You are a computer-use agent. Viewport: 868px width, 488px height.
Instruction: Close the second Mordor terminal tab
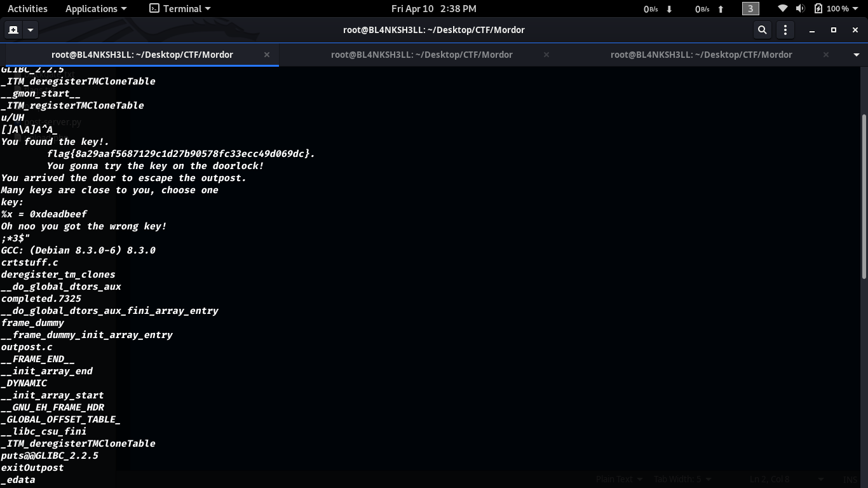pyautogui.click(x=546, y=55)
